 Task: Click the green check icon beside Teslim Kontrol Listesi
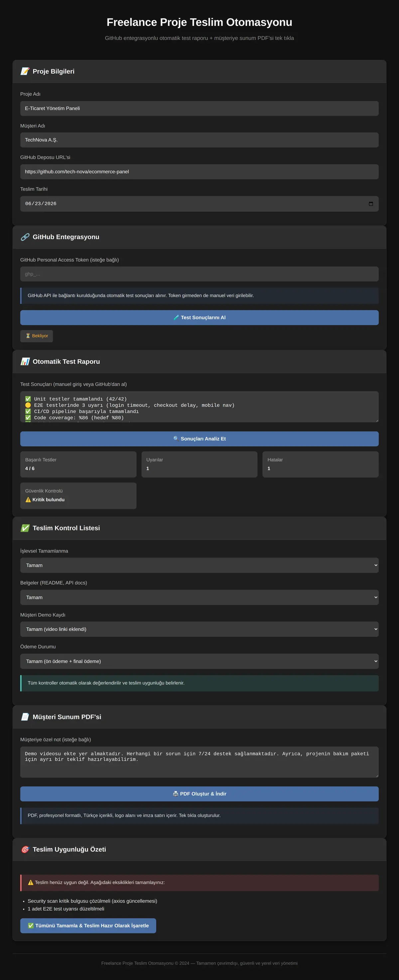click(x=25, y=528)
